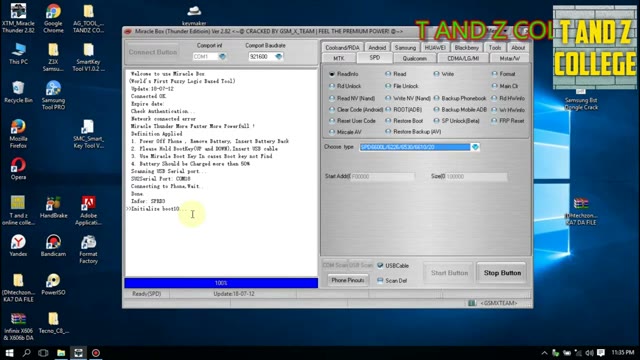Viewport: 640px width, 360px height.
Task: Launch PowerISO desktop icon
Action: click(53, 284)
